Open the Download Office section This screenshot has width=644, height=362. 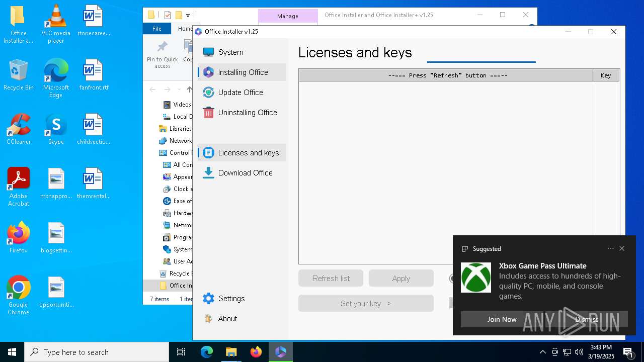coord(242,173)
